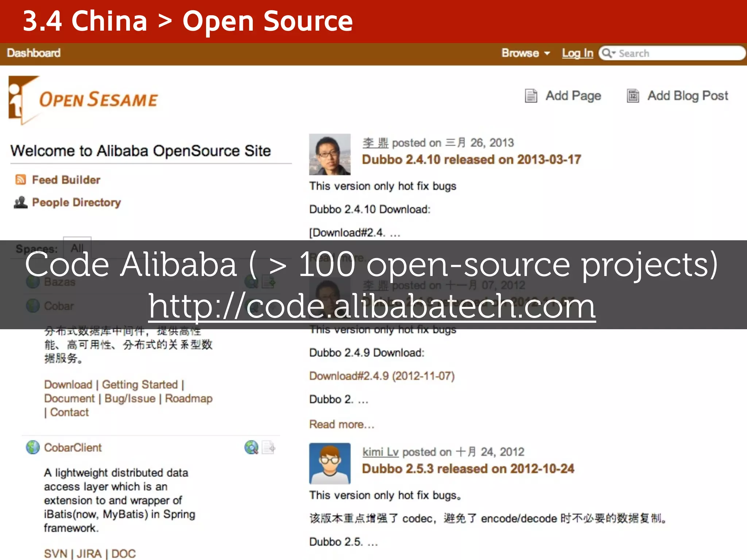Screen dimensions: 747x560
Task: Open Cobar Bug/Issue link
Action: click(x=130, y=398)
